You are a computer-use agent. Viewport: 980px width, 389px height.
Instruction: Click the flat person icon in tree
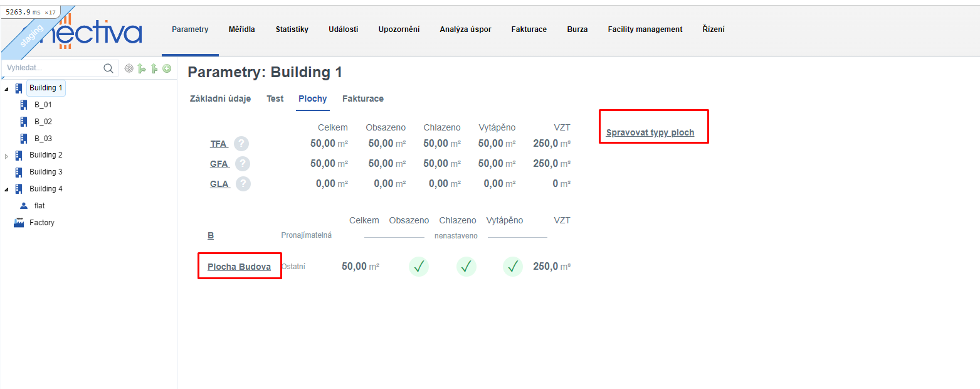pos(24,206)
